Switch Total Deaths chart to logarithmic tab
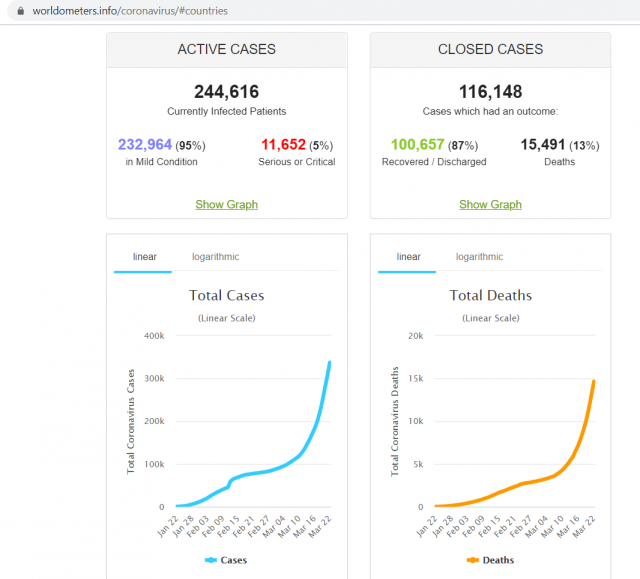The image size is (640, 579). point(479,257)
